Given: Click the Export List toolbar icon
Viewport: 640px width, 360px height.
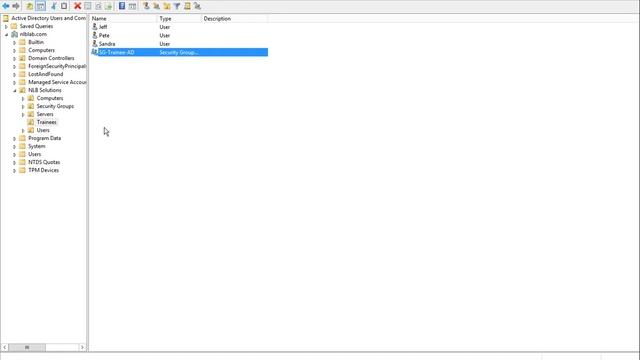Looking at the screenshot, I should click(x=108, y=6).
